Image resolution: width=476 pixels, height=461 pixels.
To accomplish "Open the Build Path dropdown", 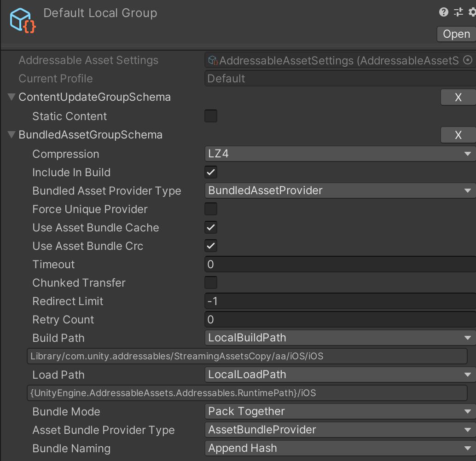I will (340, 338).
